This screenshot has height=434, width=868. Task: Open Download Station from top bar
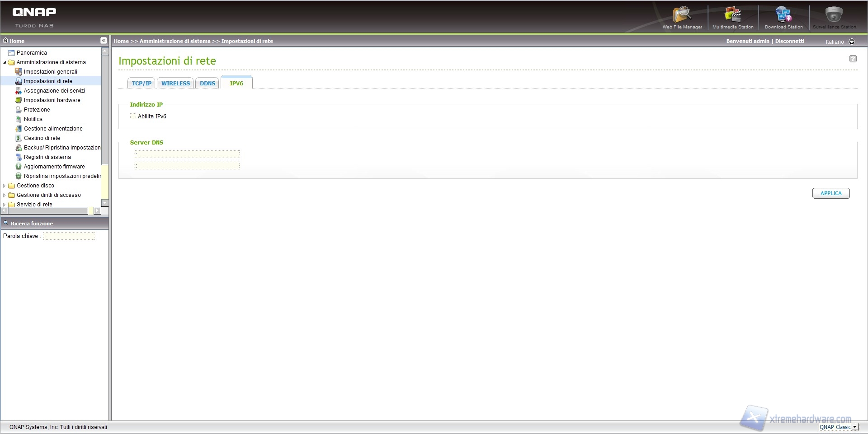783,17
